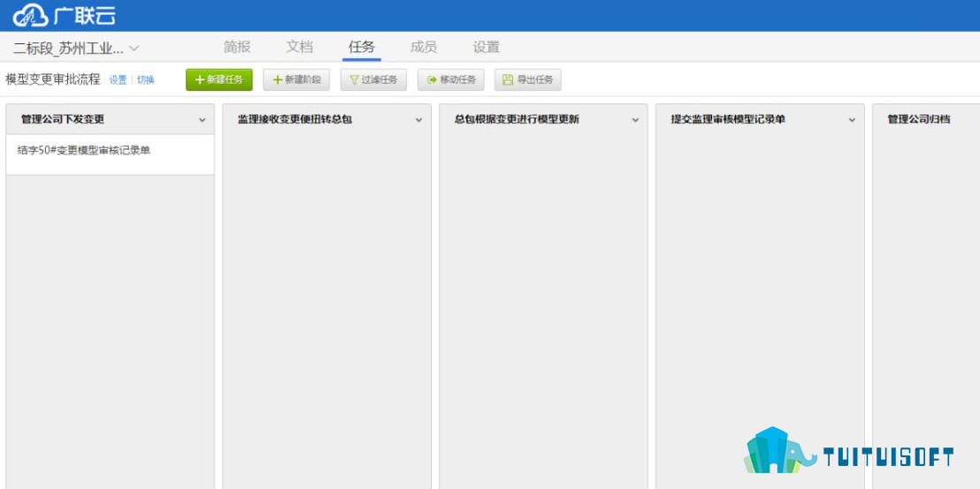Expand the 管理公司下发变更 column menu chevron
This screenshot has width=980, height=489.
pyautogui.click(x=202, y=120)
